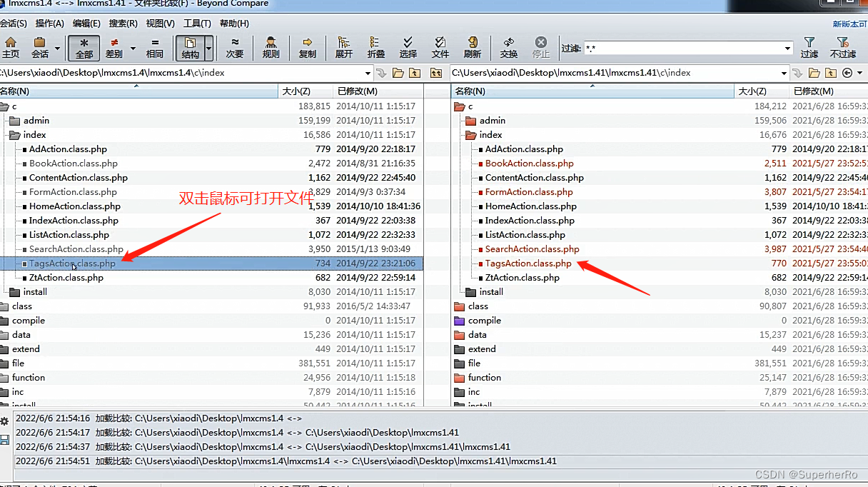This screenshot has height=487, width=868.
Task: Click the 展开 expand-all toolbar icon
Action: (344, 47)
